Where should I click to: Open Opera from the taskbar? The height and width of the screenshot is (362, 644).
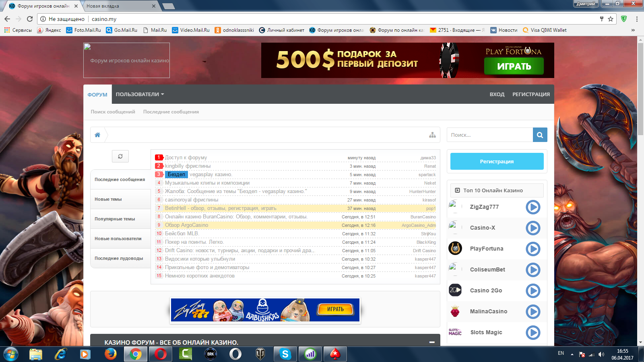(161, 354)
